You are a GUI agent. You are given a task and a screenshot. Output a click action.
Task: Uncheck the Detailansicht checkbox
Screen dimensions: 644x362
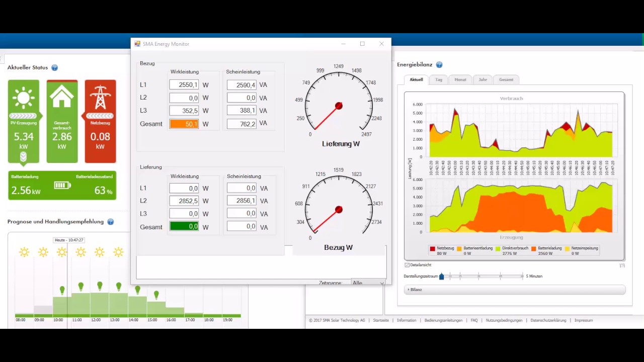point(407,265)
